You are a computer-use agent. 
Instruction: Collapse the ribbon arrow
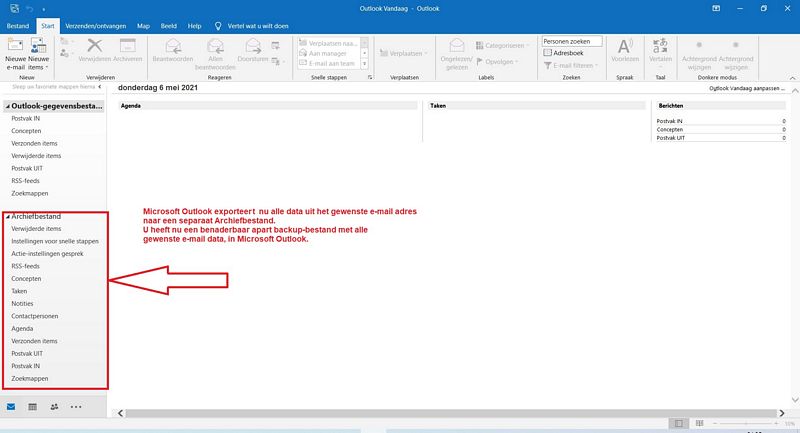pyautogui.click(x=792, y=78)
